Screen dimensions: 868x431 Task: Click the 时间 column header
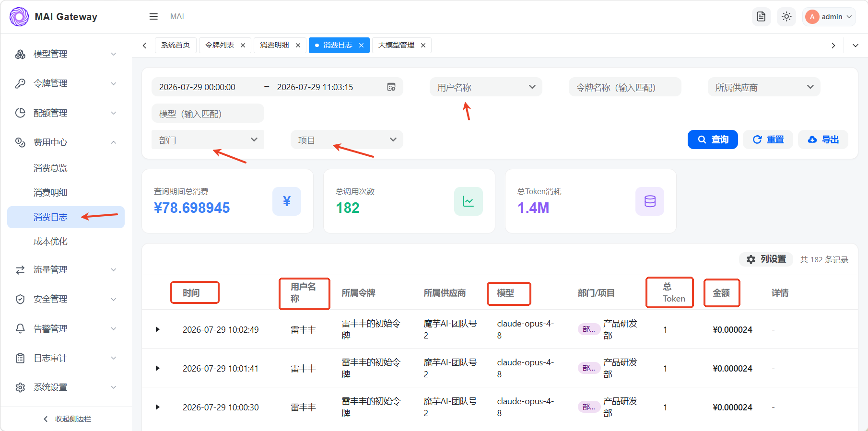[191, 293]
